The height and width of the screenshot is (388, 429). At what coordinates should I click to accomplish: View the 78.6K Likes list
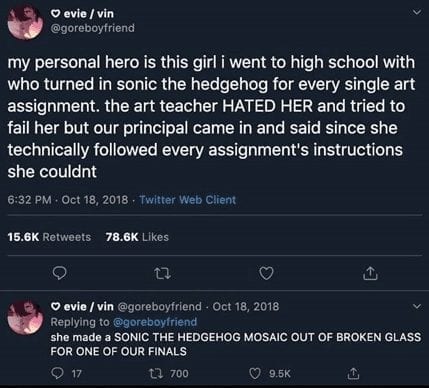click(x=137, y=237)
